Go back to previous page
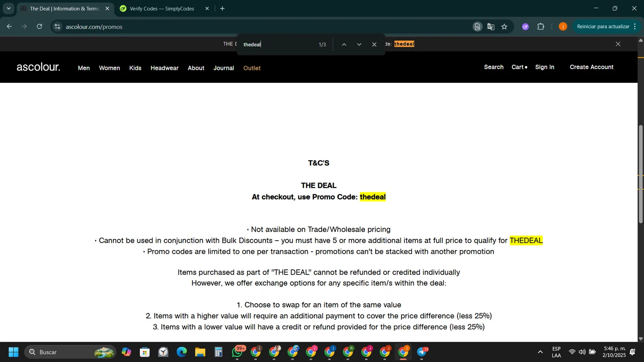This screenshot has height=362, width=644. tap(9, 27)
